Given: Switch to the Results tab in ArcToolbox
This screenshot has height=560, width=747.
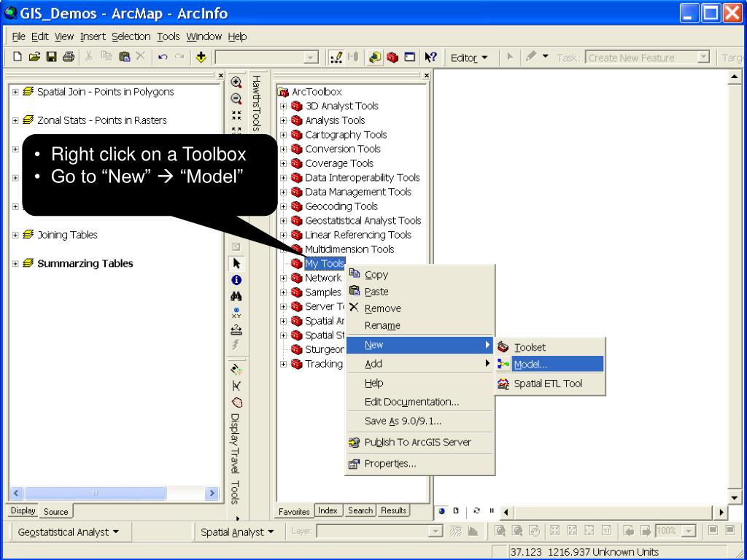Looking at the screenshot, I should click(393, 510).
